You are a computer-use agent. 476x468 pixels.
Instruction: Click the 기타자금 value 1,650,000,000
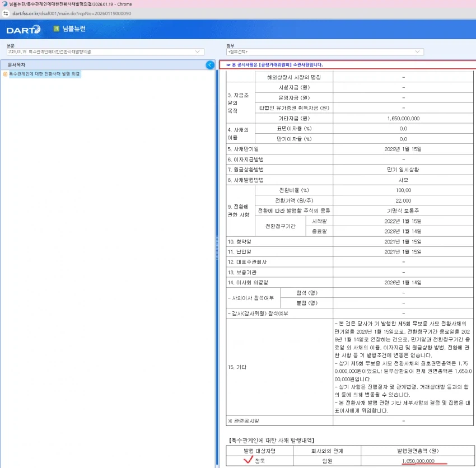403,118
